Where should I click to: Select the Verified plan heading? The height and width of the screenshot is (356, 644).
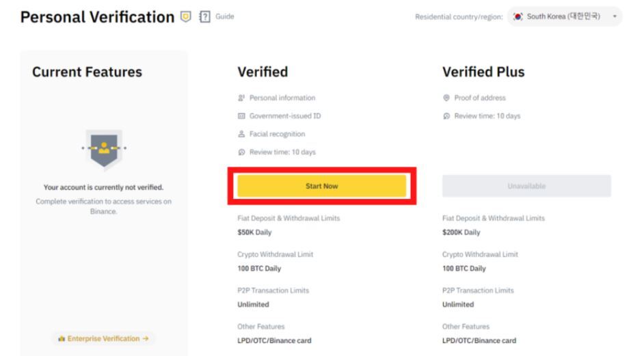click(263, 72)
